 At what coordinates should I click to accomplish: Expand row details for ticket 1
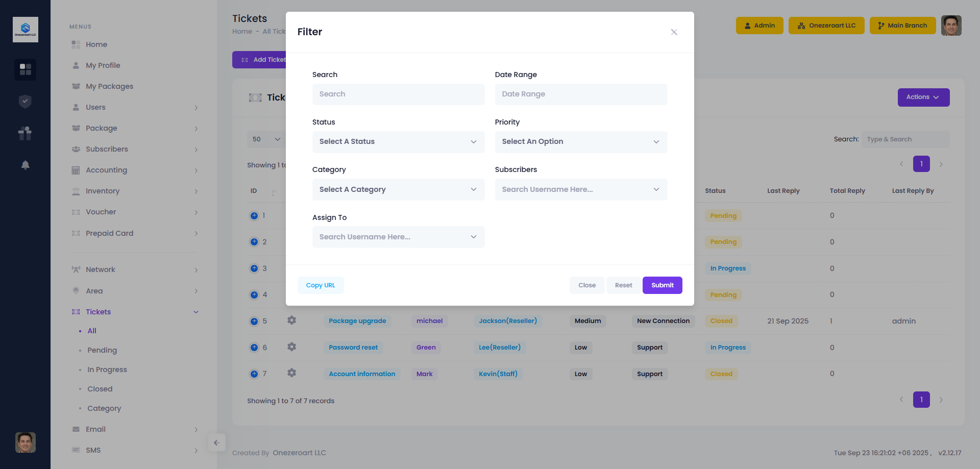coord(254,215)
